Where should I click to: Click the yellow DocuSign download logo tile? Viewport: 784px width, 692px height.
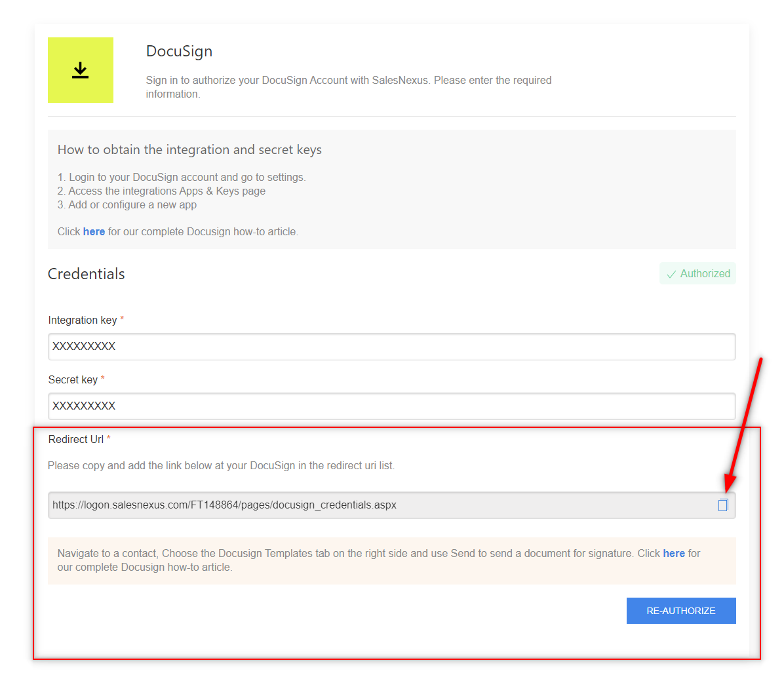pyautogui.click(x=81, y=70)
